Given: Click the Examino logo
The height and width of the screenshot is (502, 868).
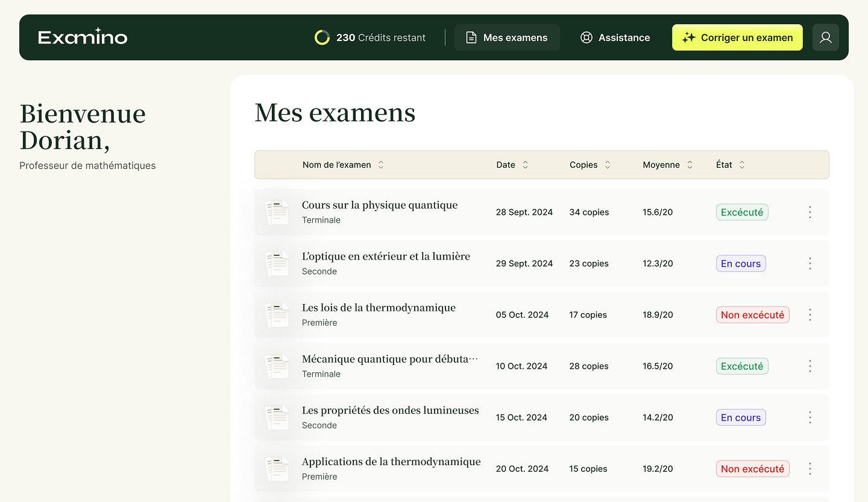Looking at the screenshot, I should (x=83, y=37).
